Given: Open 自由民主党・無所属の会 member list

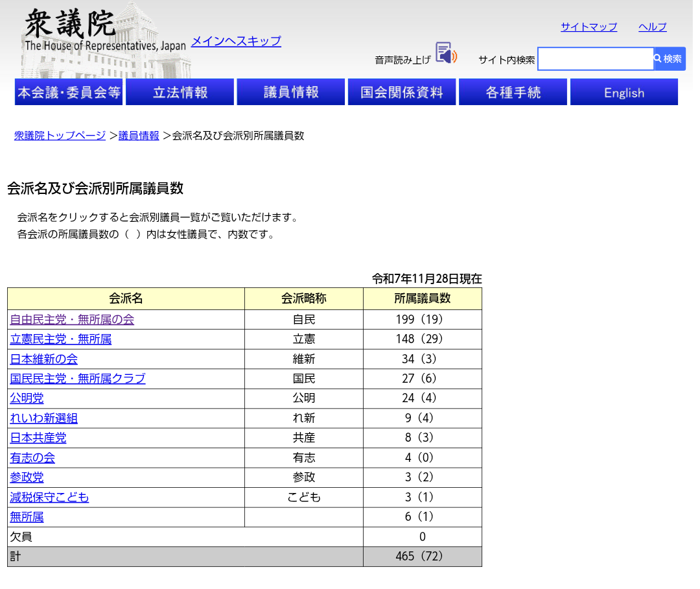Looking at the screenshot, I should click(x=72, y=320).
